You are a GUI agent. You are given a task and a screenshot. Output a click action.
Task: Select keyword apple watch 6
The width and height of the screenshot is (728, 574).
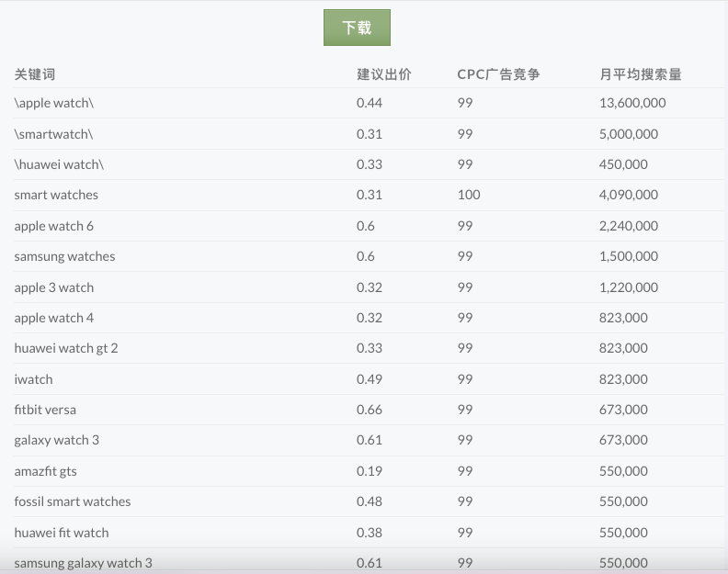[54, 226]
